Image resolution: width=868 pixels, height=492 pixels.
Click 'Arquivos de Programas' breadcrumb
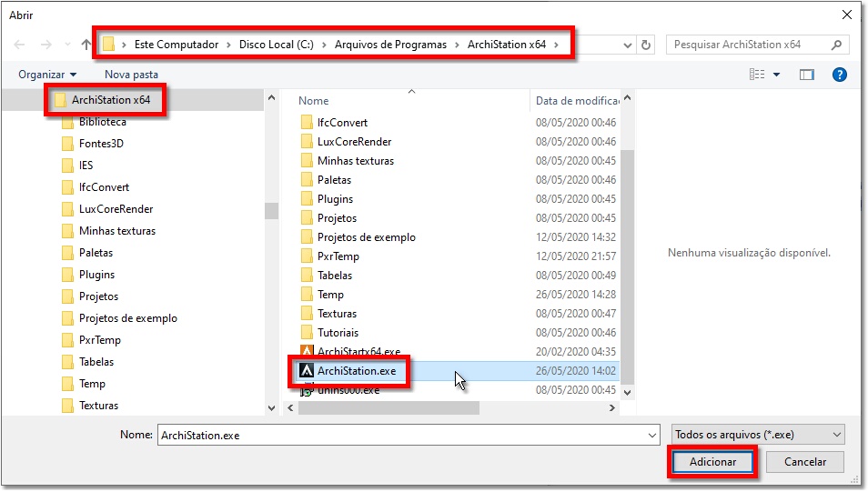tap(390, 45)
